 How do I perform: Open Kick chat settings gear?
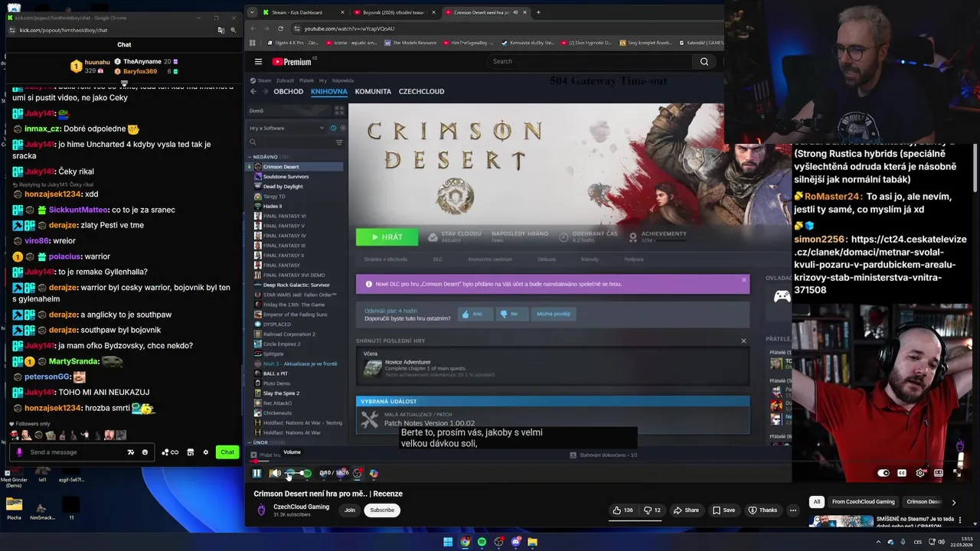tap(205, 452)
